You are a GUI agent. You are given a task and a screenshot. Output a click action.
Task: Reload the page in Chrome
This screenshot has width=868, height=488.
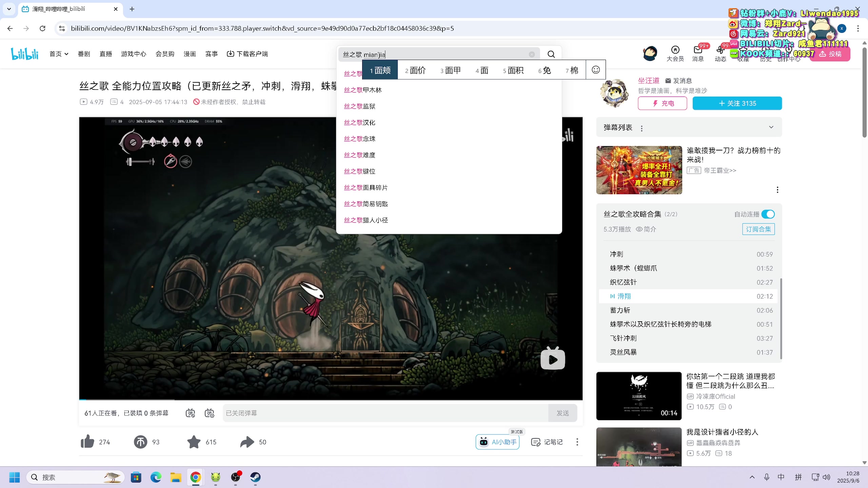click(x=42, y=28)
